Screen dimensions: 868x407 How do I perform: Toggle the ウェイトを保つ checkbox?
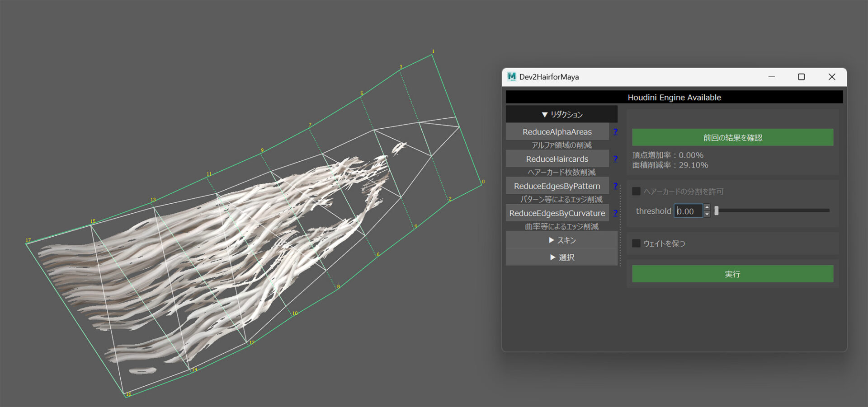point(636,243)
